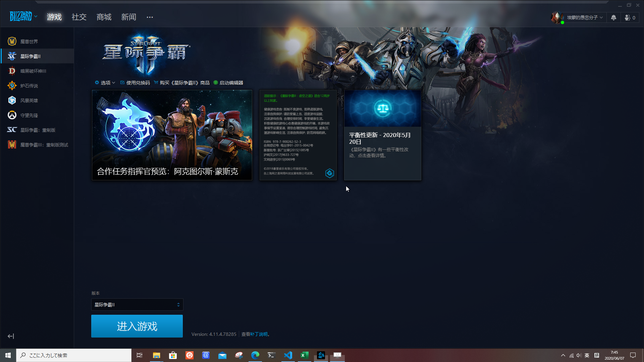Image resolution: width=644 pixels, height=362 pixels.
Task: Switch to the 社交 tab
Action: [x=79, y=17]
